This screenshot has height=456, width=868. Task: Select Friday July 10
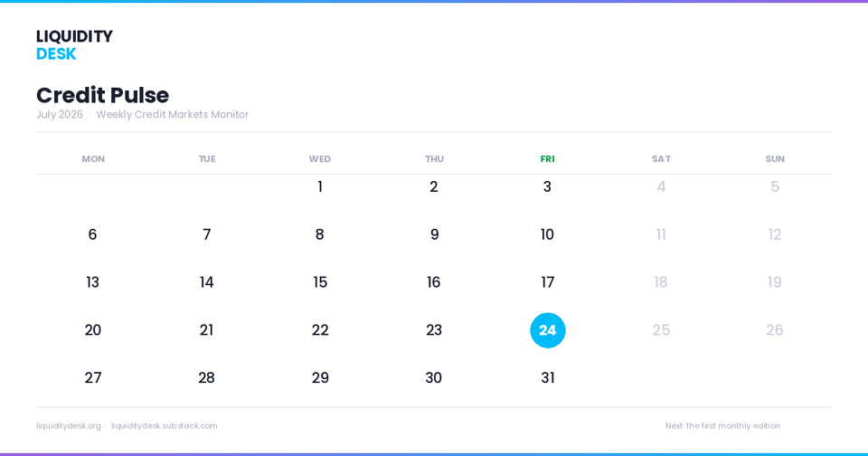pyautogui.click(x=548, y=235)
